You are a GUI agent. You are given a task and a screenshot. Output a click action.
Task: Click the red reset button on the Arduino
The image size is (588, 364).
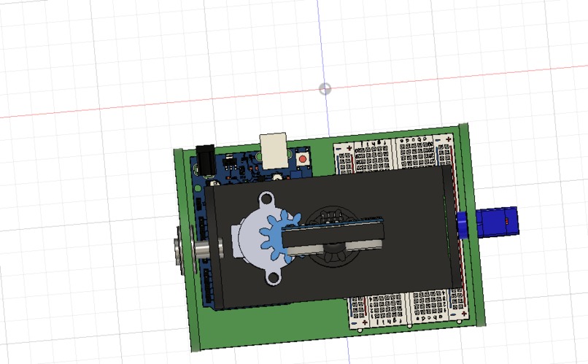click(x=303, y=159)
